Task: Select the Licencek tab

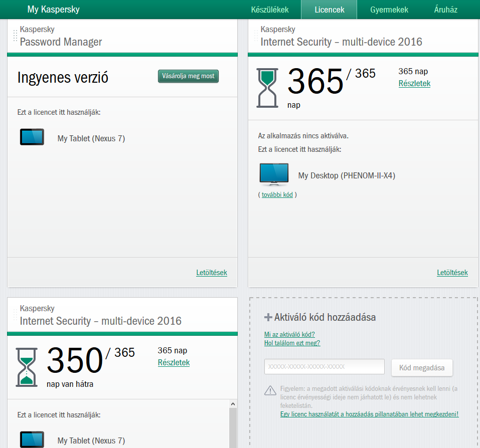Action: point(329,10)
